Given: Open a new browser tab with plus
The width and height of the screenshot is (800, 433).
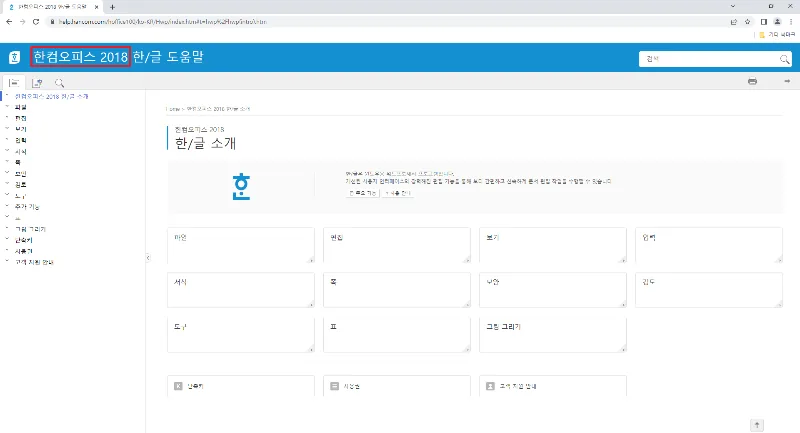Looking at the screenshot, I should click(x=112, y=7).
